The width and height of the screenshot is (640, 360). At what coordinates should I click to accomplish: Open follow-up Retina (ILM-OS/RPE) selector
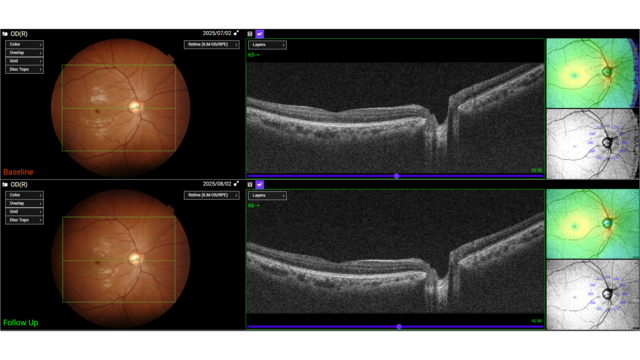pos(211,195)
